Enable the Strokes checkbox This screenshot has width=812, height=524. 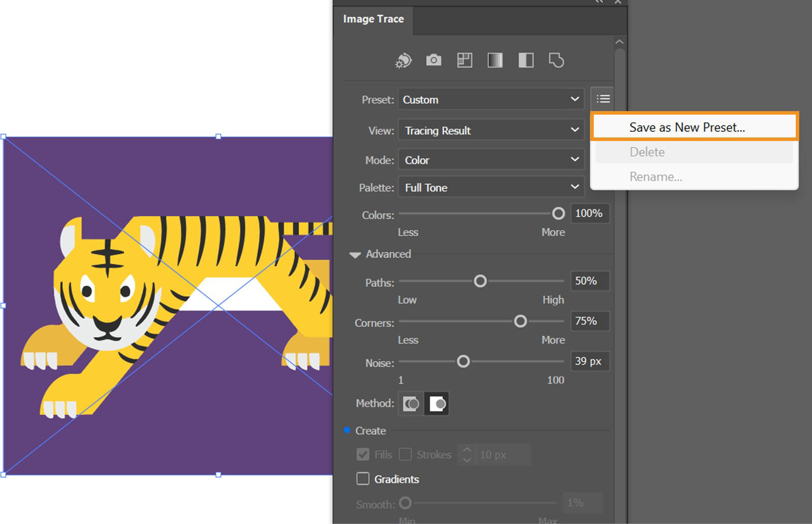tap(406, 455)
